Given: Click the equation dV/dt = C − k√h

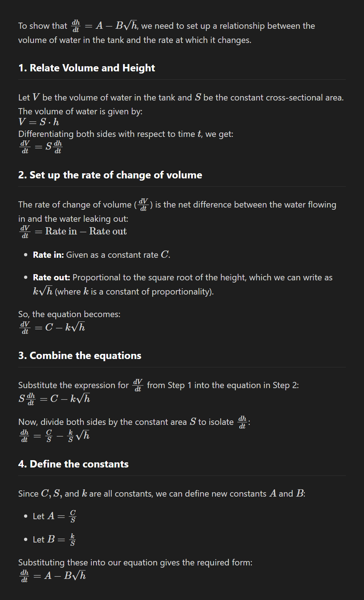Looking at the screenshot, I should click(52, 327).
